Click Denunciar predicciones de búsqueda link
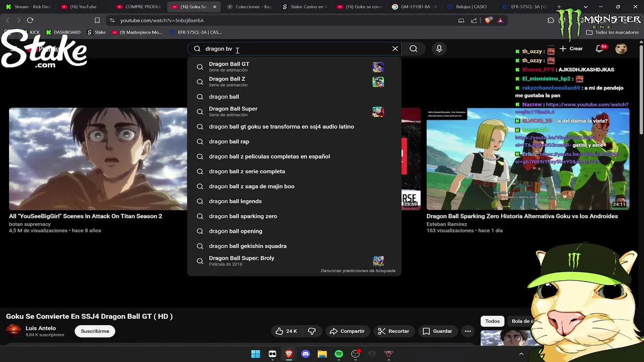The height and width of the screenshot is (362, 644). 358,271
